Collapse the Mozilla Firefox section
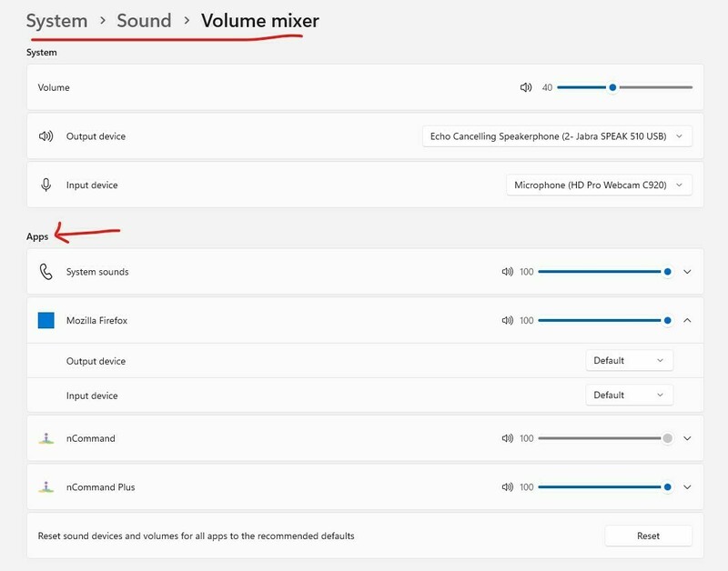 pyautogui.click(x=687, y=320)
